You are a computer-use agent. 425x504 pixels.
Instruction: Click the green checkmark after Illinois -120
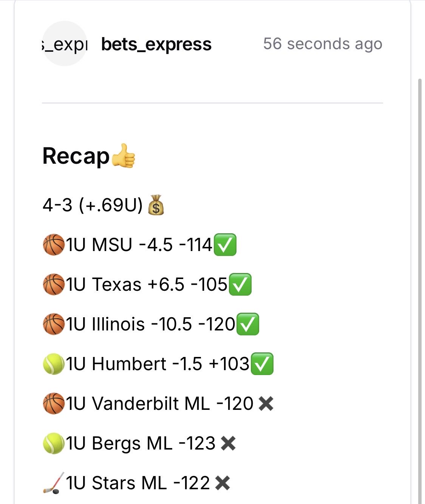pyautogui.click(x=248, y=324)
